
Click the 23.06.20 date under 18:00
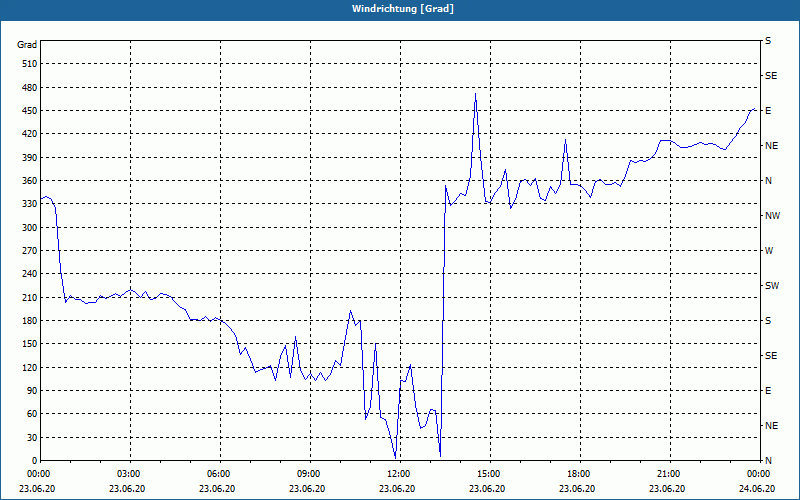tap(577, 488)
